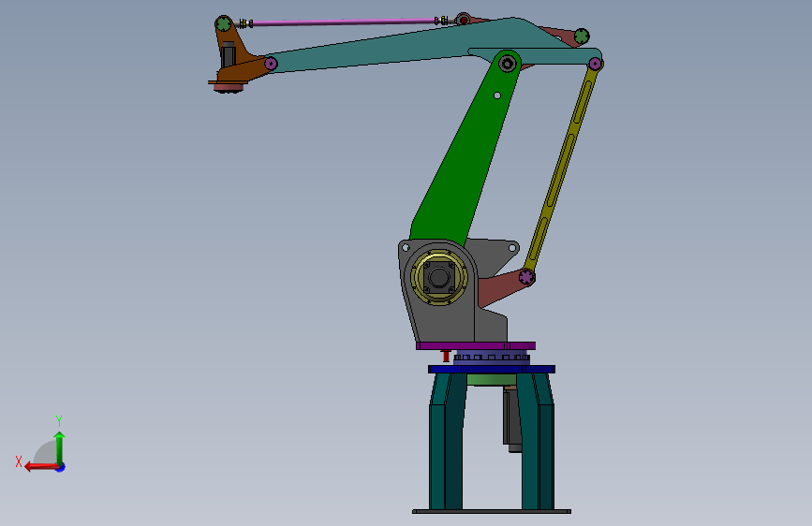812x526 pixels.
Task: Select the yellow slotted connecting link
Action: (x=562, y=168)
